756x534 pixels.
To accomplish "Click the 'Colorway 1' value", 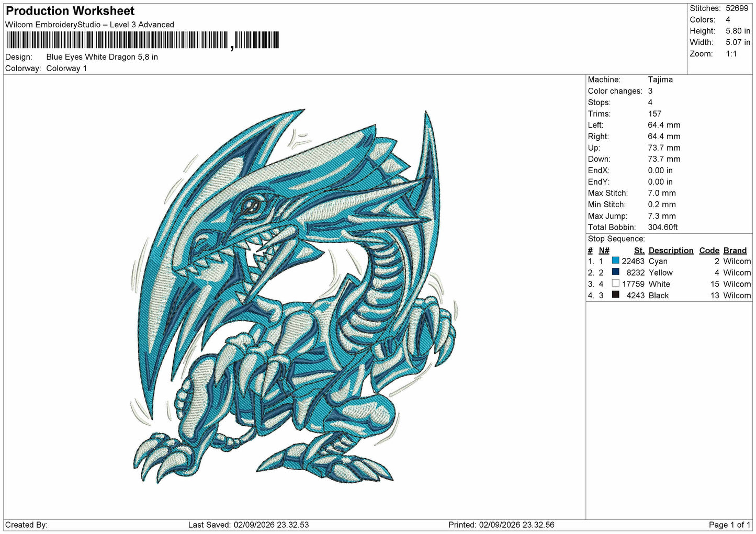I will tap(66, 69).
